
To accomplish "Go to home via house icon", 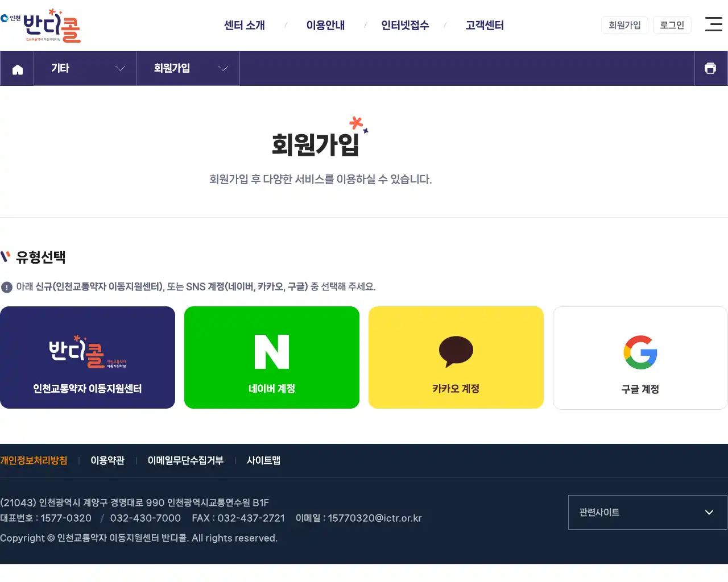I will coord(18,69).
